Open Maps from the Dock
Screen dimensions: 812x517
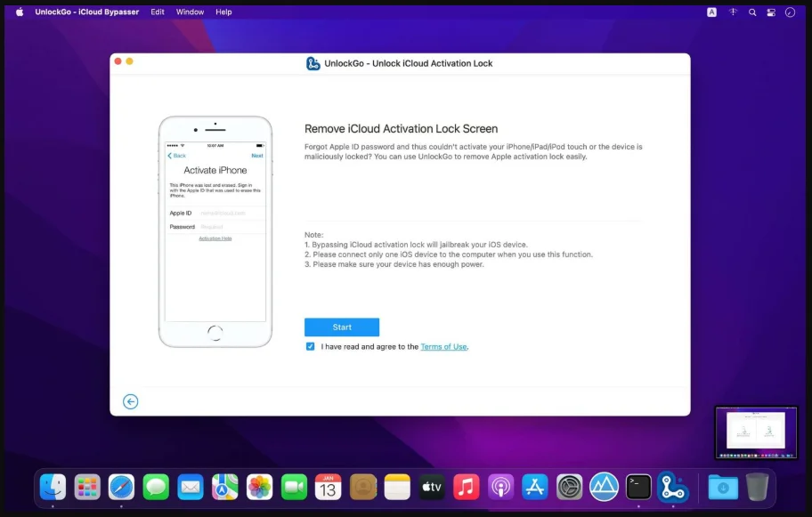[x=224, y=487]
